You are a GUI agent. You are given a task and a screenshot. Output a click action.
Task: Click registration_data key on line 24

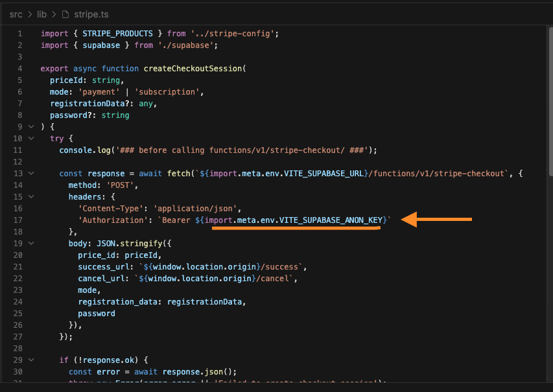(x=117, y=301)
